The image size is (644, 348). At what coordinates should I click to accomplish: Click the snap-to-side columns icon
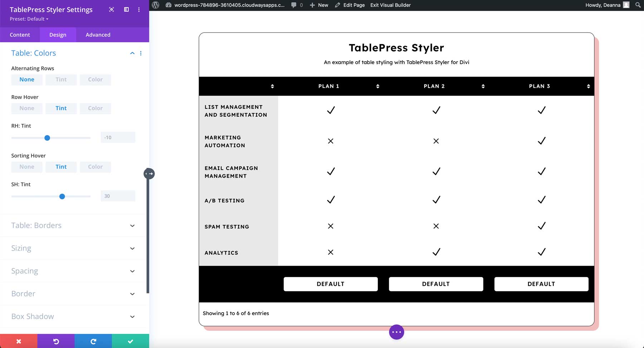126,10
